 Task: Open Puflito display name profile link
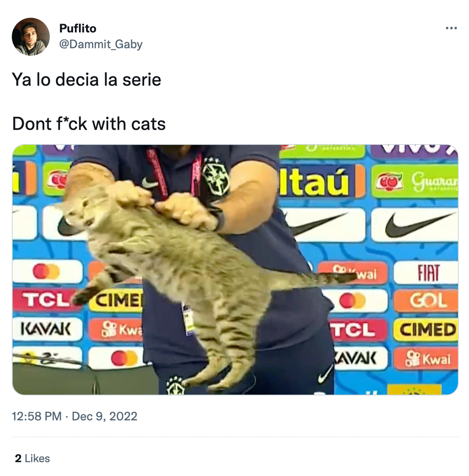78,28
